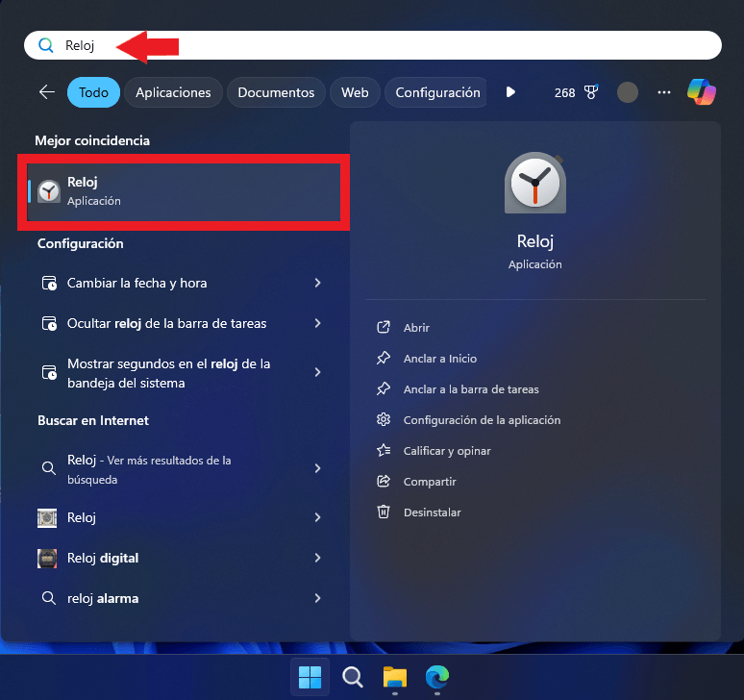Click the share icon beside Compartir
Screen dimensions: 744x700
tap(384, 481)
